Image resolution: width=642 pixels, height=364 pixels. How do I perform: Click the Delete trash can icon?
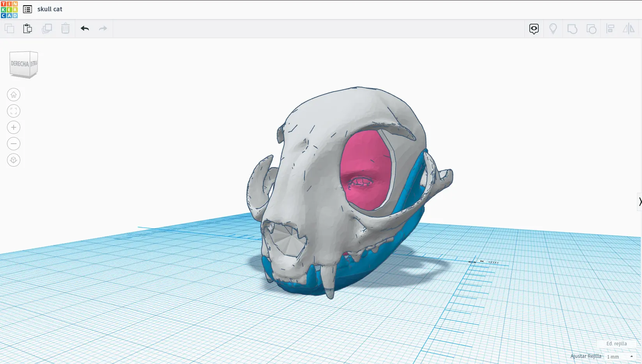point(65,28)
